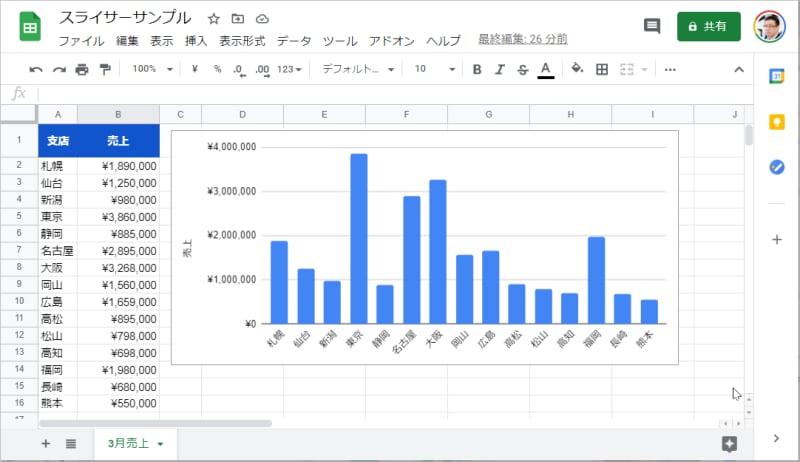Collapse the menus with the up chevron
The height and width of the screenshot is (462, 800).
pyautogui.click(x=739, y=69)
